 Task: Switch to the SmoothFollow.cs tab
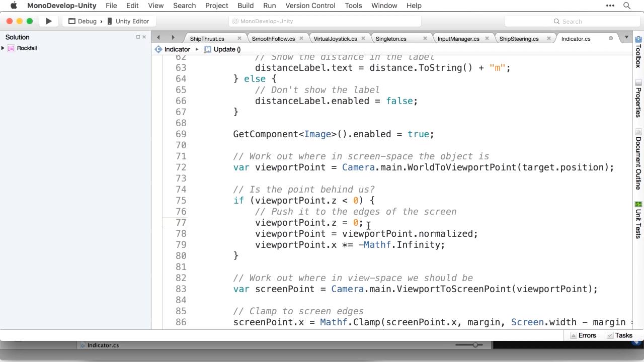point(273,39)
